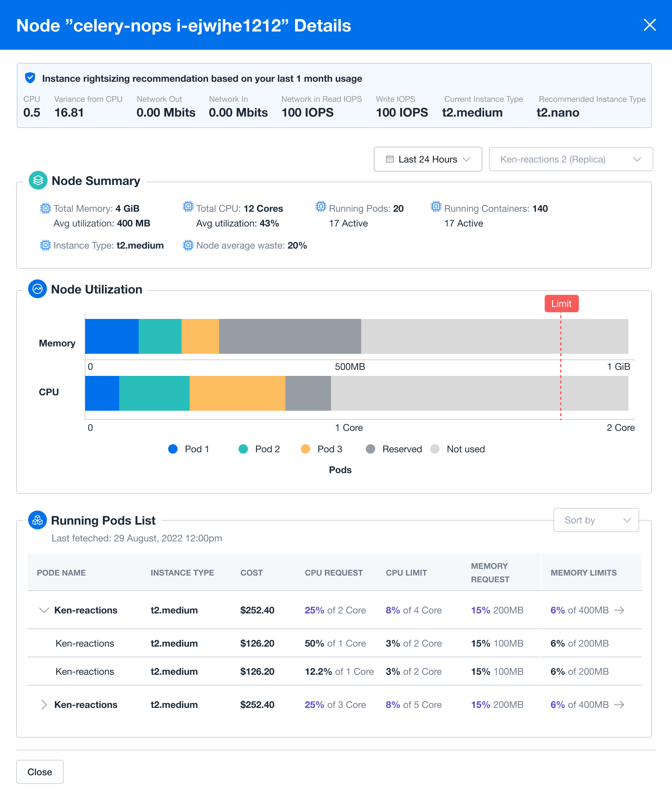Click the Pod 1 blue legend swatch

tap(173, 449)
